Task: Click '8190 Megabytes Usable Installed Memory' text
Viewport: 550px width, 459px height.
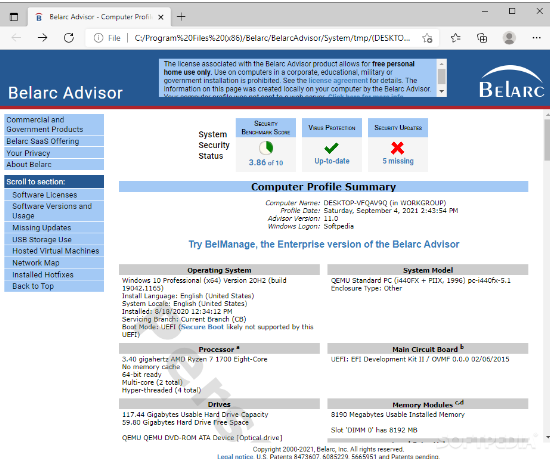Action: click(398, 414)
